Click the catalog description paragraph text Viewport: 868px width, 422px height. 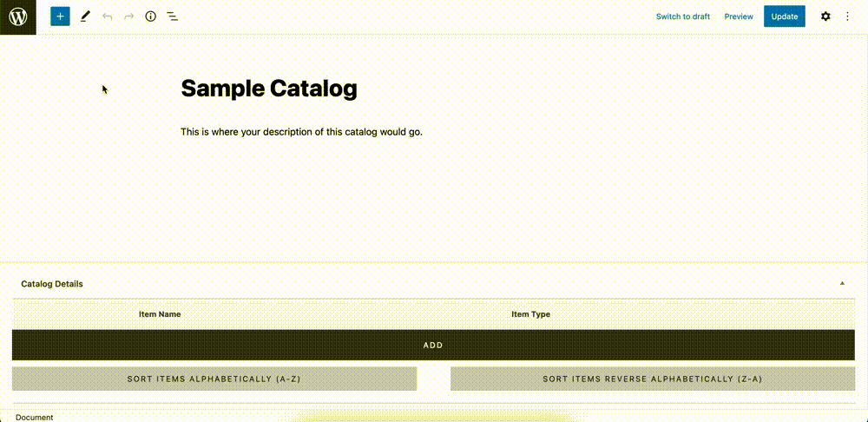tap(302, 132)
